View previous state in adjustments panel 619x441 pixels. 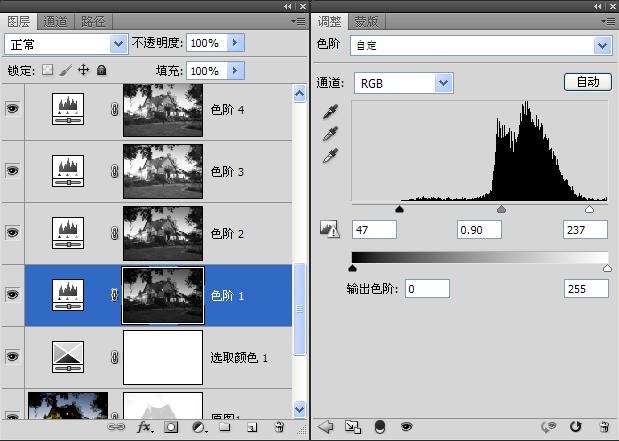coord(549,426)
